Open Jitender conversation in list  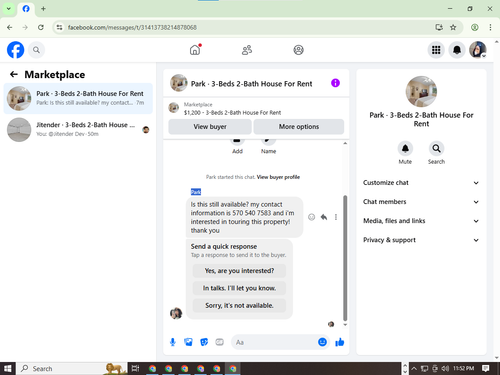(78, 129)
